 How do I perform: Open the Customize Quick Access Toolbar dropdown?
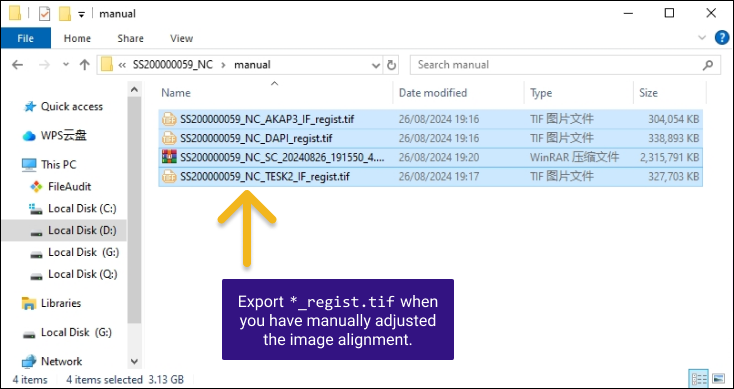coord(81,15)
